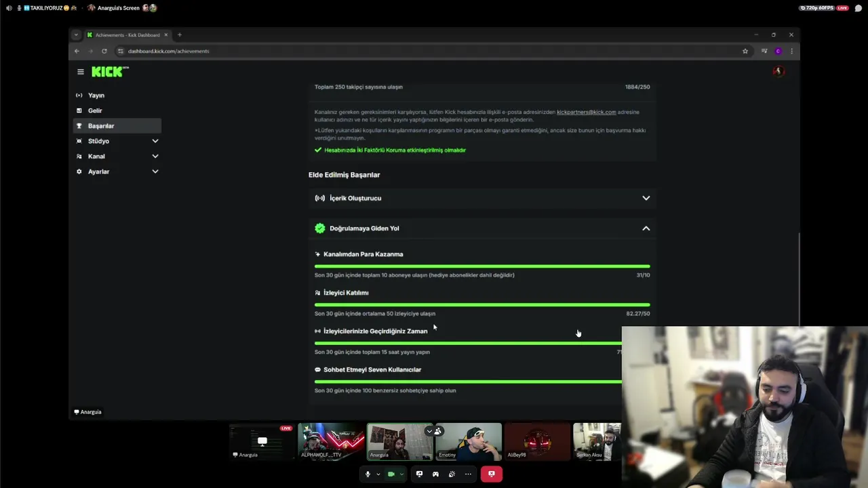Screen dimensions: 868x488
Task: Click the kickpartners@kick.com email link
Action: 586,112
